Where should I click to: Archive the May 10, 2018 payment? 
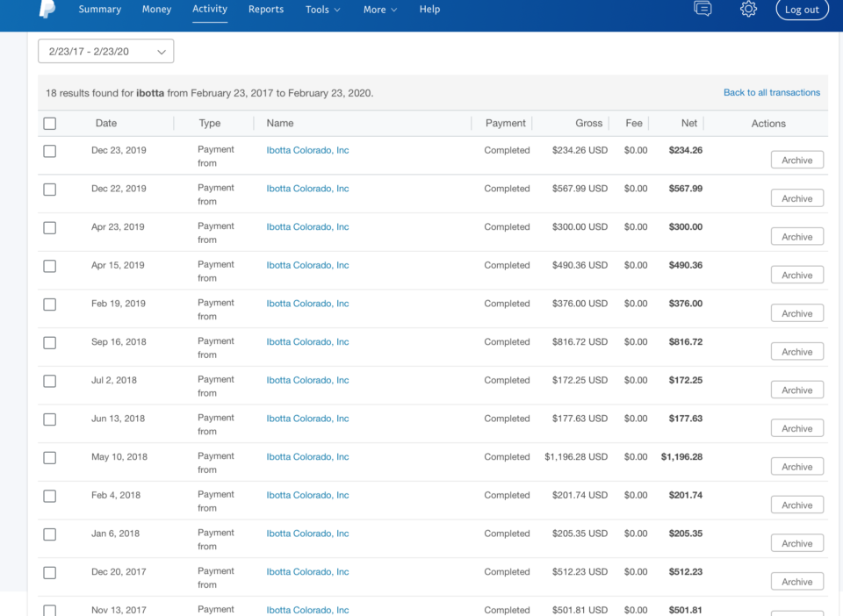[796, 467]
